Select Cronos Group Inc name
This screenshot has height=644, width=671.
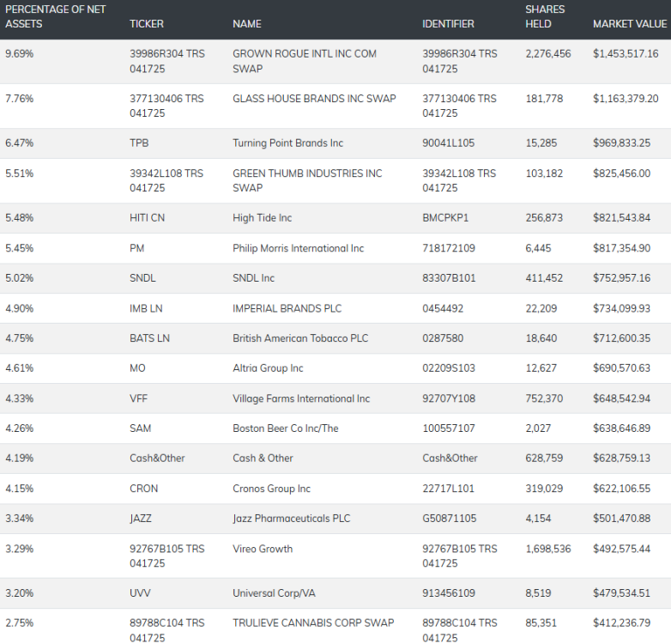tap(271, 489)
